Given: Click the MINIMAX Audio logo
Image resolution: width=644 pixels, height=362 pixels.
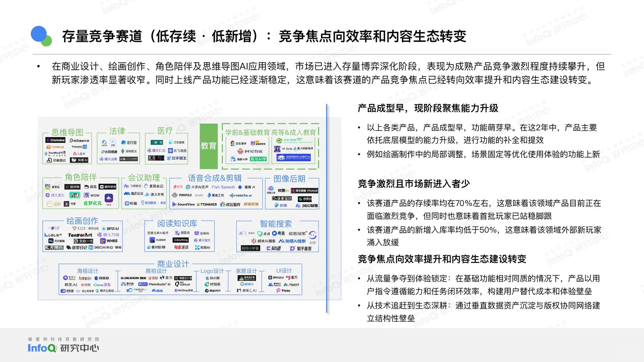Looking at the screenshot, I should (x=187, y=195).
